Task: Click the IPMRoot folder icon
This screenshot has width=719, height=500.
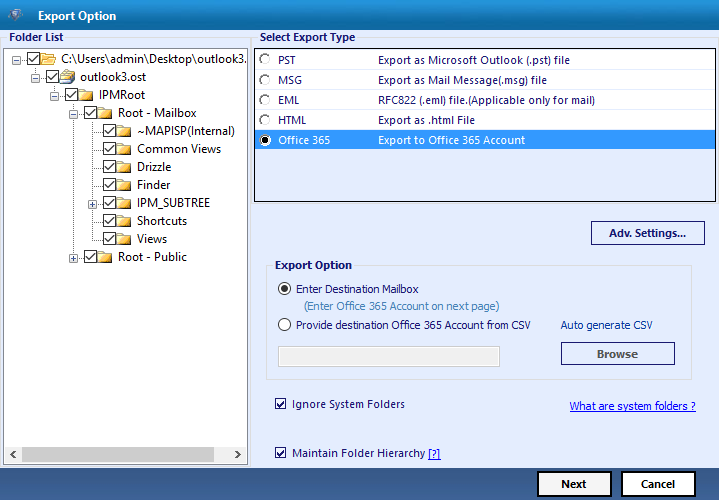Action: coord(86,95)
